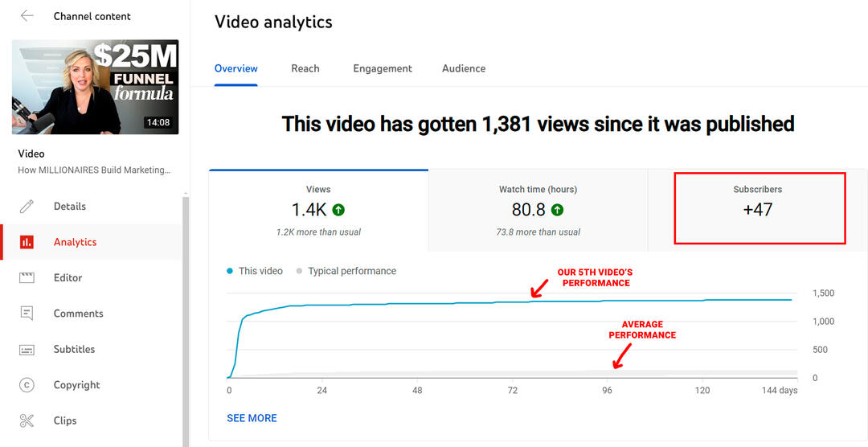Open the Engagement tab
The height and width of the screenshot is (447, 868).
point(383,68)
